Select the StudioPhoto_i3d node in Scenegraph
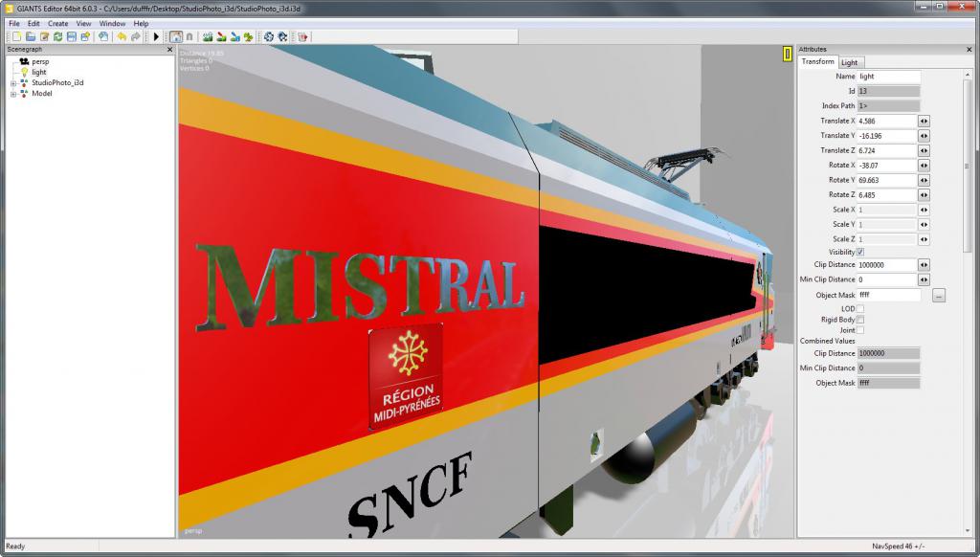 tap(57, 82)
